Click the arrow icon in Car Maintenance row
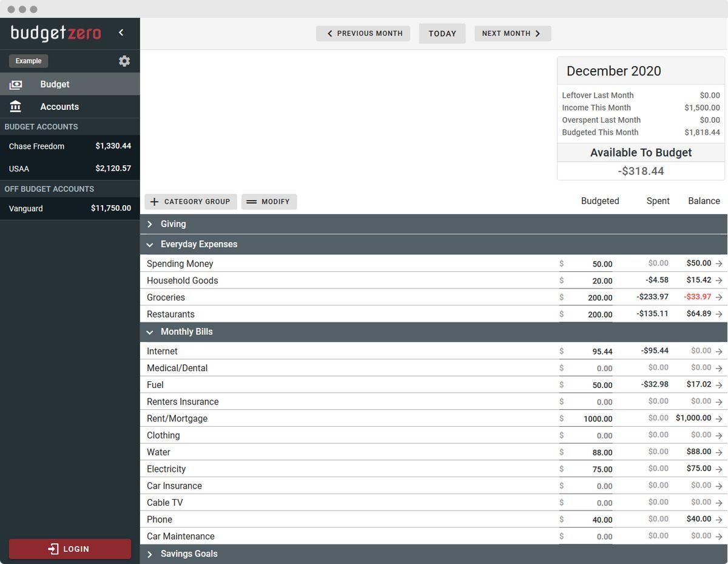This screenshot has height=564, width=728. point(719,536)
